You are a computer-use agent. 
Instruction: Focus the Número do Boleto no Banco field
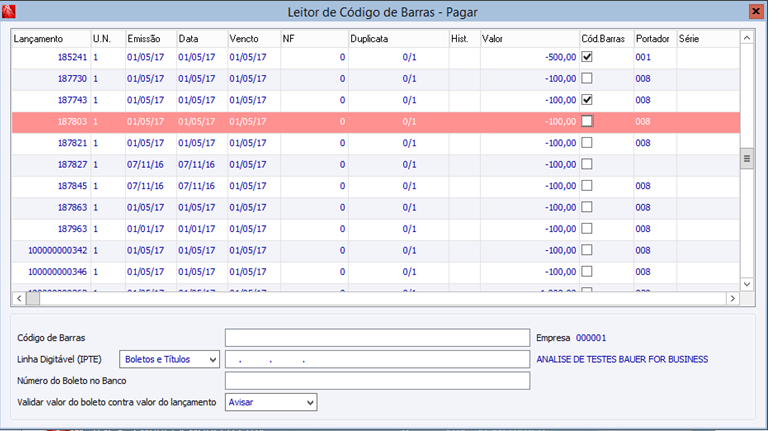(377, 381)
